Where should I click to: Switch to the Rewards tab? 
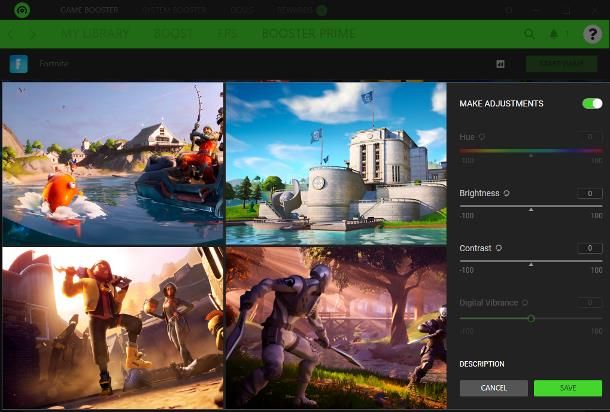[x=293, y=10]
